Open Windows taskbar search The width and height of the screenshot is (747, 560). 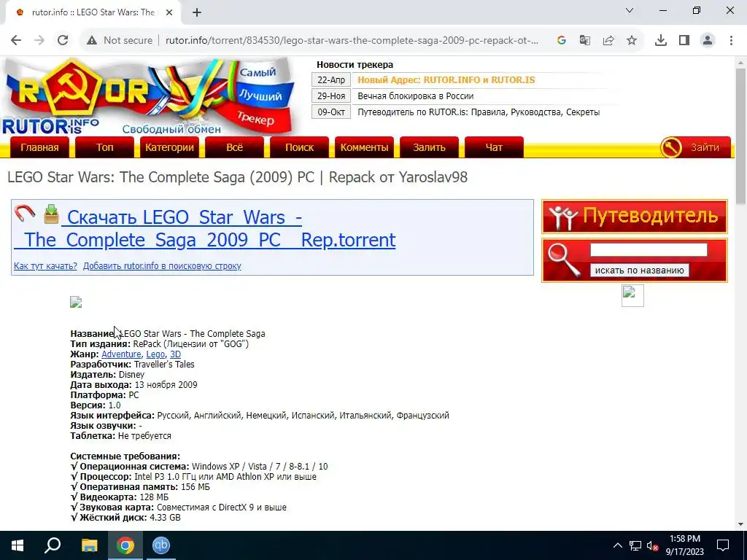click(53, 545)
